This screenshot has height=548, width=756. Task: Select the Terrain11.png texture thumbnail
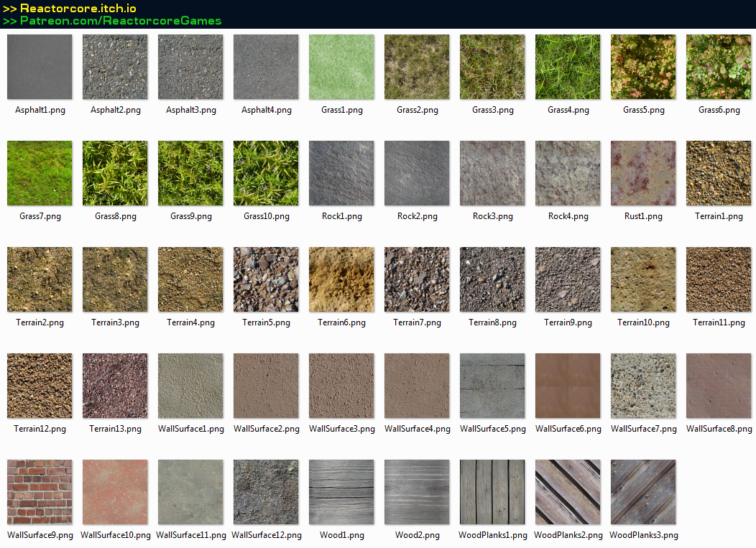[719, 279]
